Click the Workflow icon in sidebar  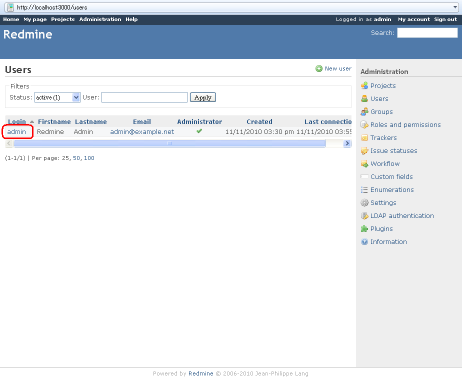[x=364, y=164]
